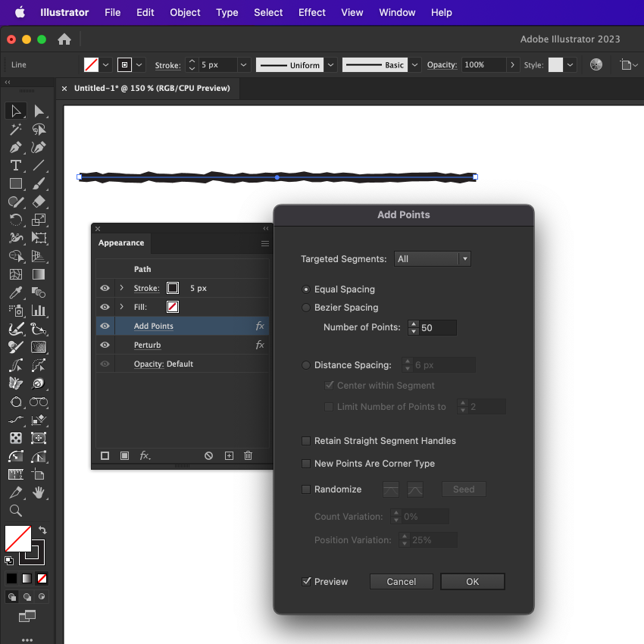The width and height of the screenshot is (644, 644).
Task: Expand Opacity slider arrow
Action: [513, 65]
